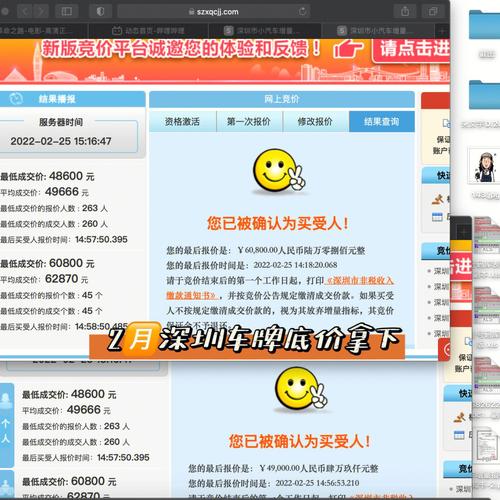Screen dimensions: 500x500
Task: Open the 第一次报价 tab
Action: [249, 122]
